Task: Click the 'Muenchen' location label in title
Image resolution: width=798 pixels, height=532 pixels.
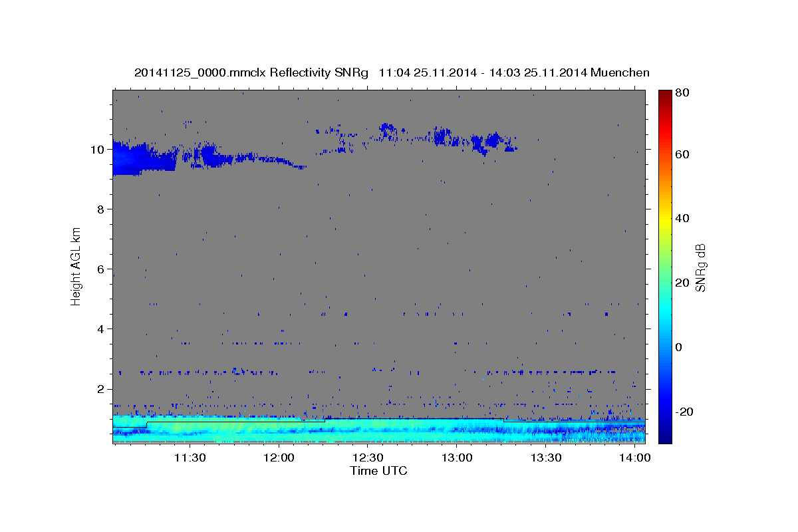Action: point(619,72)
